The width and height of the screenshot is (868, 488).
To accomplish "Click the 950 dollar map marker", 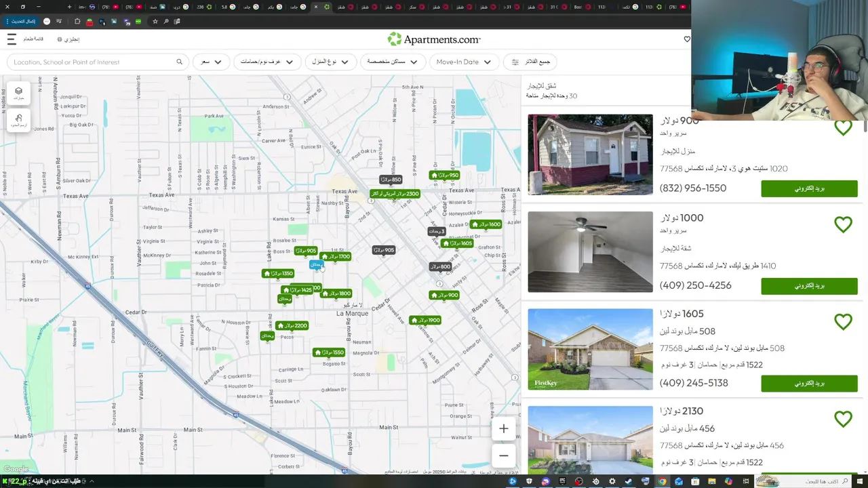I will pyautogui.click(x=445, y=175).
